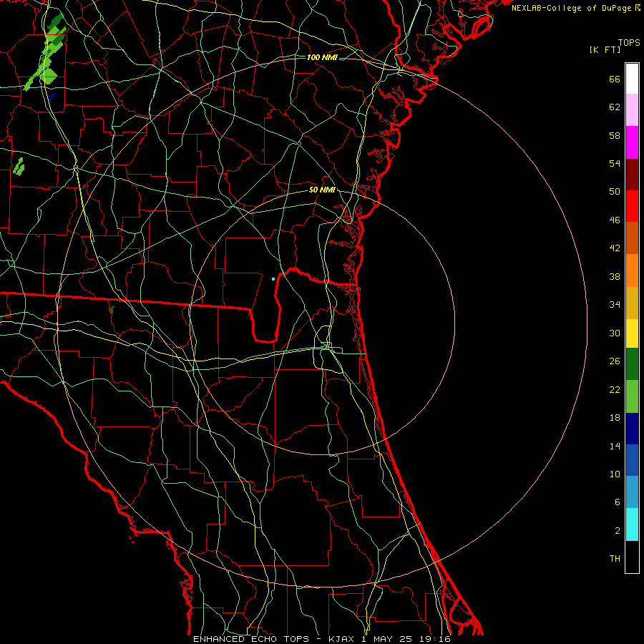This screenshot has width=644, height=644.
Task: Click the '22' legend value
Action: coord(615,389)
